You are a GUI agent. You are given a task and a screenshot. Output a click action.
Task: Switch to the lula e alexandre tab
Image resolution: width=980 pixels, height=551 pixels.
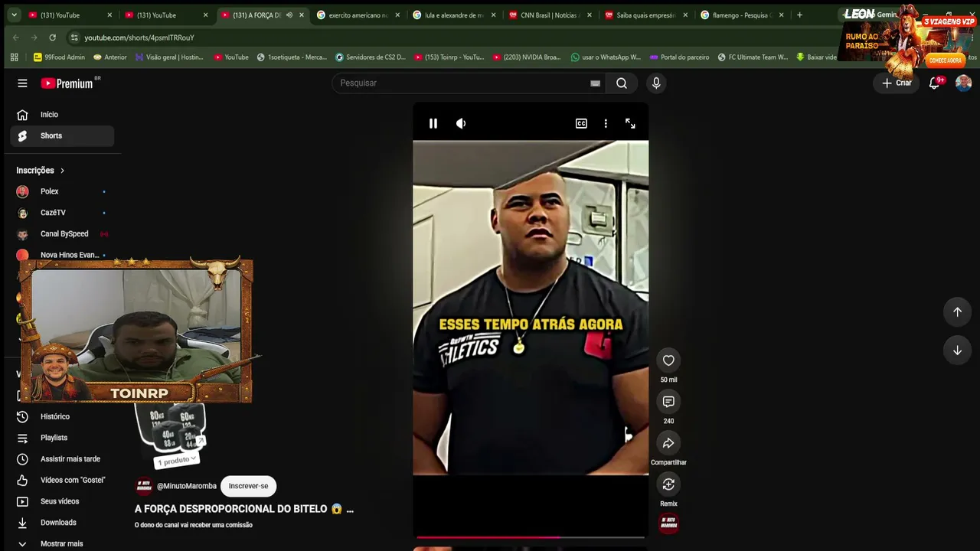455,15
